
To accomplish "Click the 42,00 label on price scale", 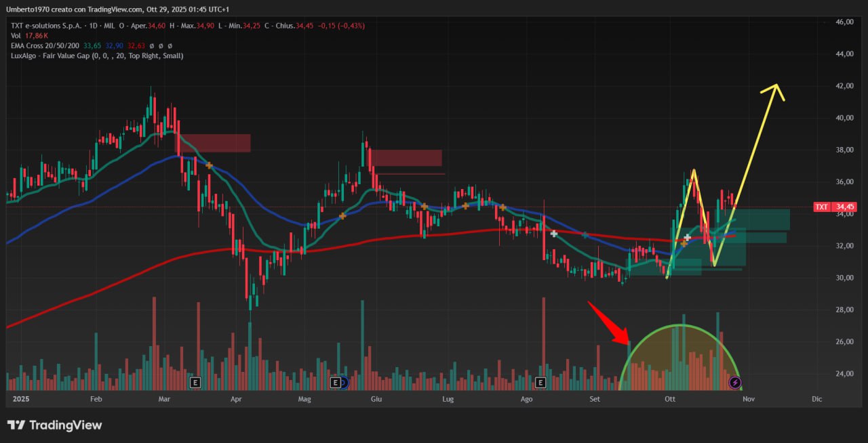I will [x=844, y=86].
